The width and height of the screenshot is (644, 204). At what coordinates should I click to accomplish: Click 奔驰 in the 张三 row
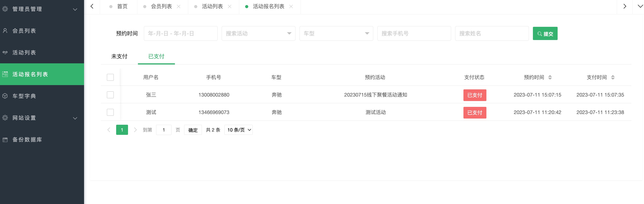click(x=276, y=95)
